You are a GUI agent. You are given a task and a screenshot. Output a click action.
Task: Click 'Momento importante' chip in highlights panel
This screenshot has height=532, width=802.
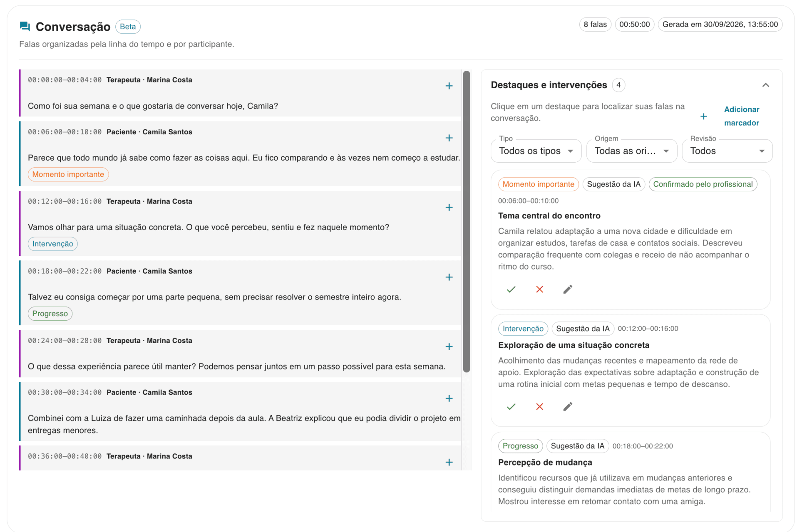tap(538, 184)
